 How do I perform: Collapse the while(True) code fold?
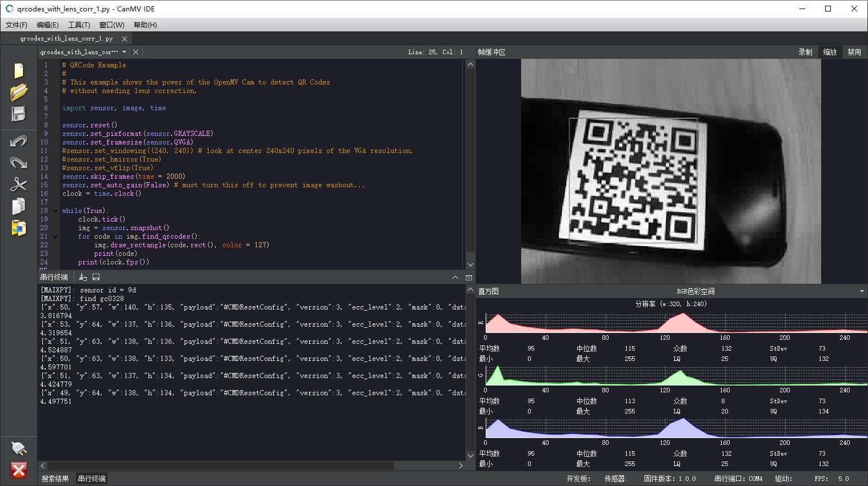point(55,211)
